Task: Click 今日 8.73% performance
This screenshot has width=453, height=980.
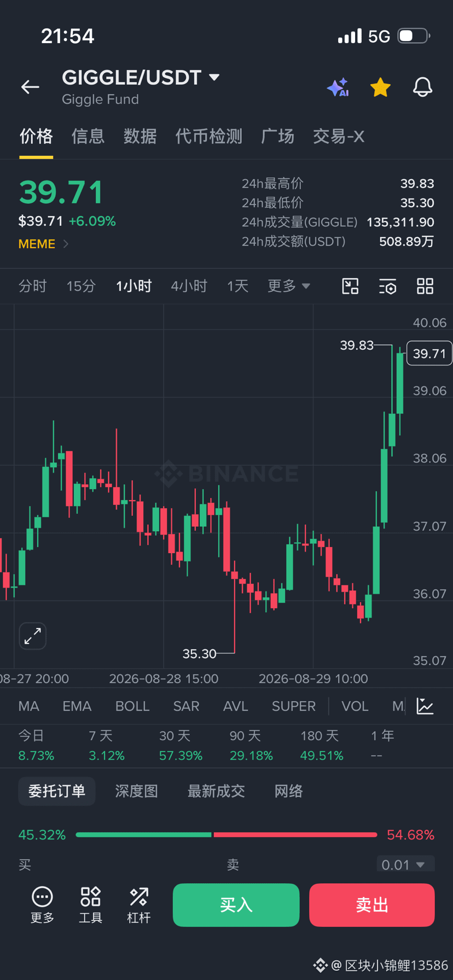Action: point(36,746)
